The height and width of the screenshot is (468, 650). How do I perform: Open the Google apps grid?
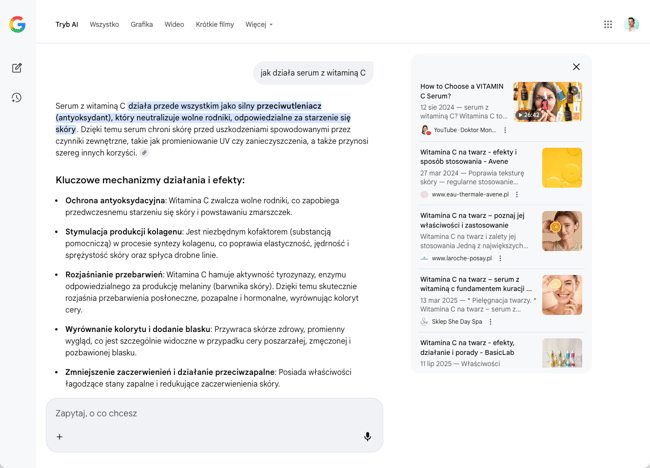608,24
